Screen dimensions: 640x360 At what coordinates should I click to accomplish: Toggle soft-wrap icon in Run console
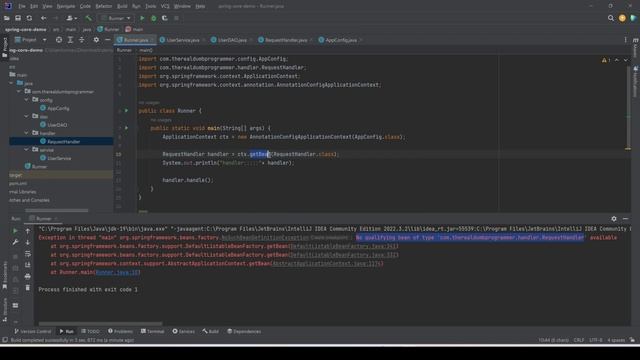tap(28, 254)
